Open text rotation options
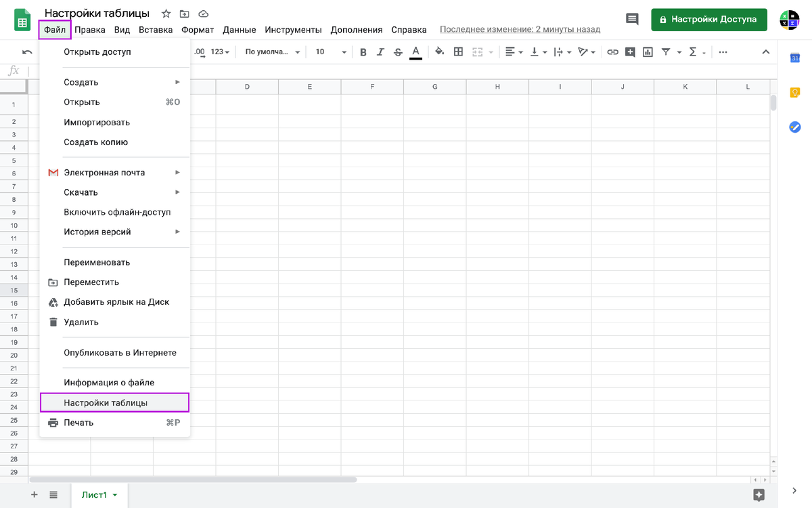This screenshot has width=812, height=508. pyautogui.click(x=586, y=51)
